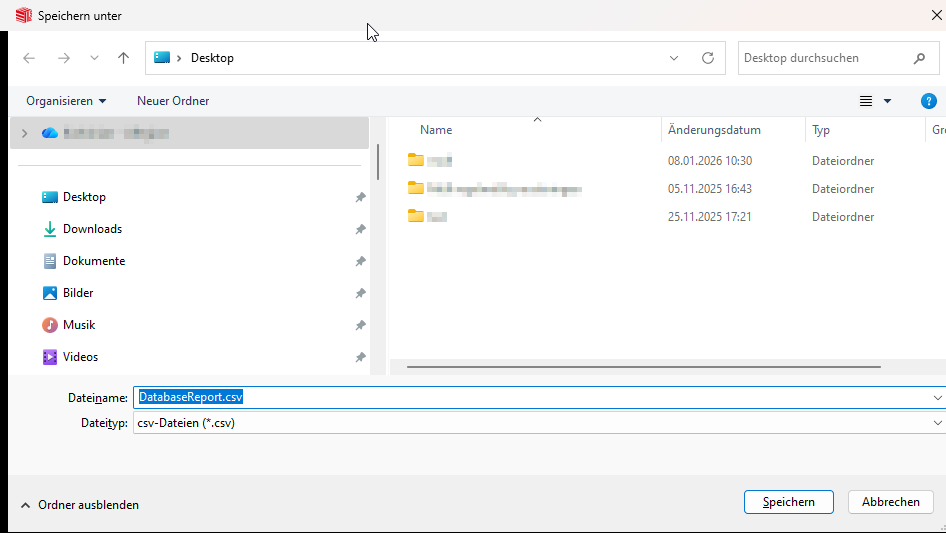
Task: Click the forward navigation arrow
Action: [x=63, y=58]
